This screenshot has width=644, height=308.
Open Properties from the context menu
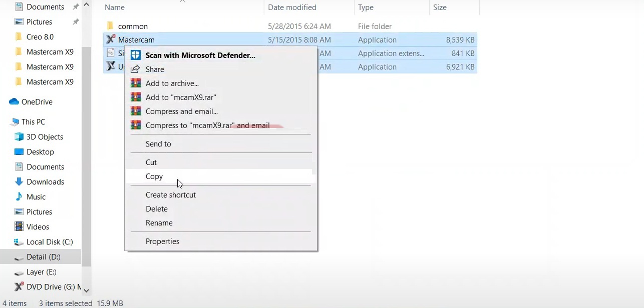(162, 241)
